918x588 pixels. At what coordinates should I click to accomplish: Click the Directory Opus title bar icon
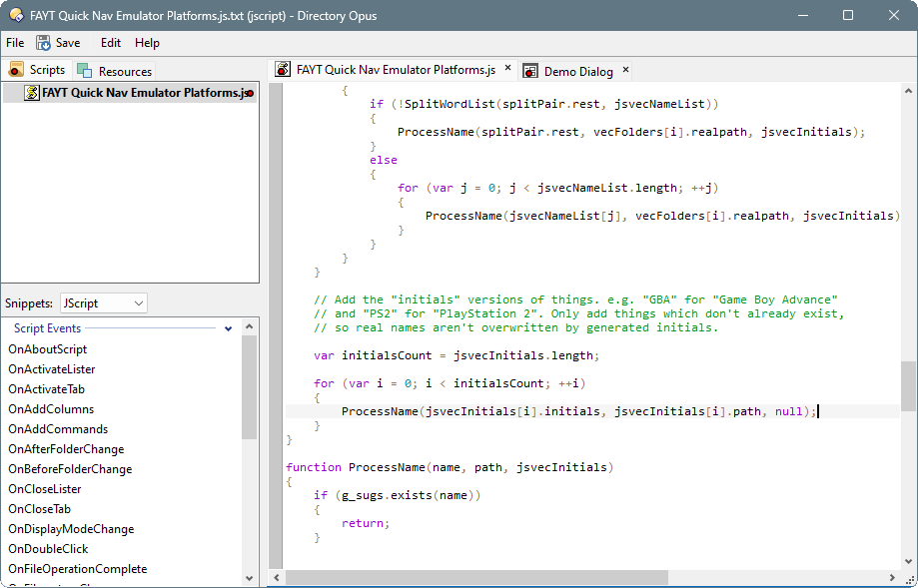16,15
